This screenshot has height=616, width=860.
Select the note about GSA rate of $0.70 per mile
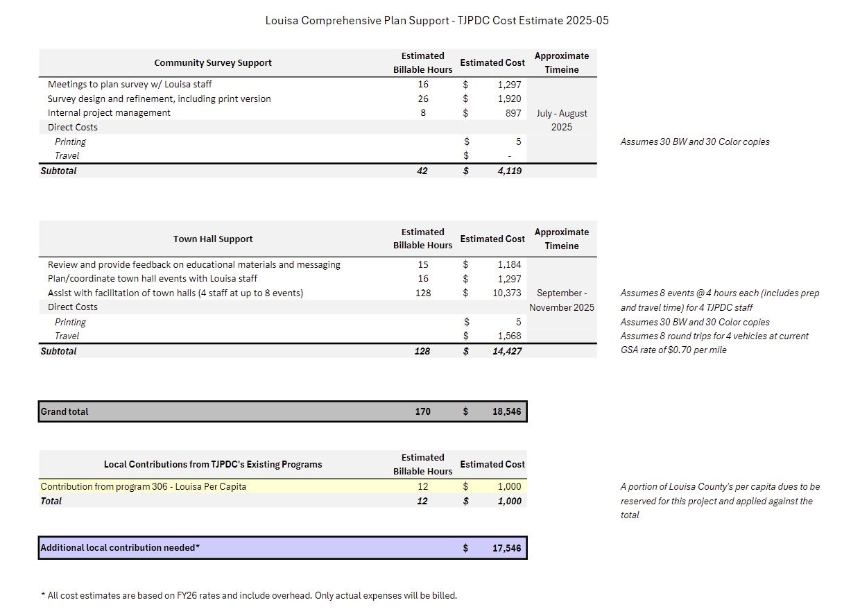pyautogui.click(x=714, y=343)
